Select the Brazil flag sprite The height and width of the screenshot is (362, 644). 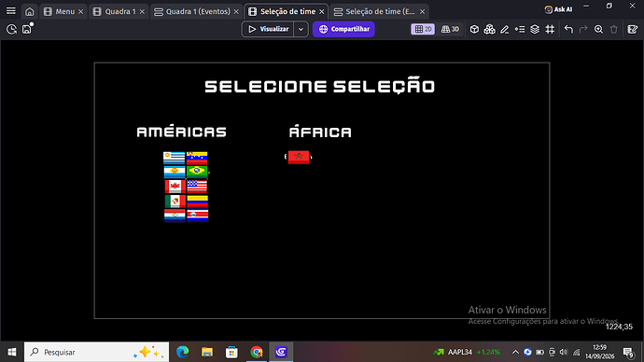click(197, 172)
